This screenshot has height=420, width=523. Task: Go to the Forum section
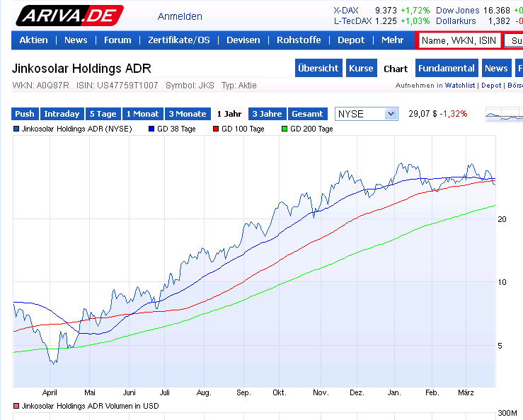point(117,40)
